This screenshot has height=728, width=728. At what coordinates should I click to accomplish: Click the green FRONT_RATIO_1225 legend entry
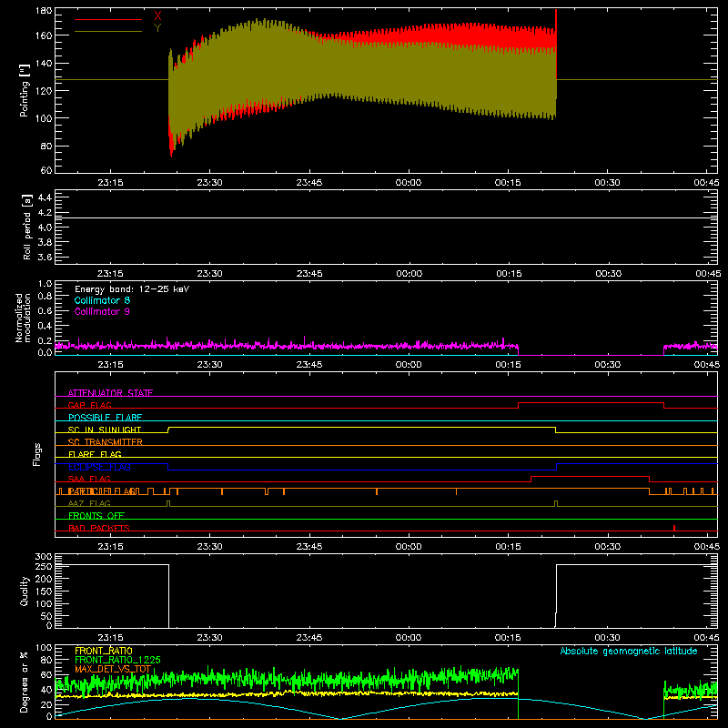tap(117, 660)
